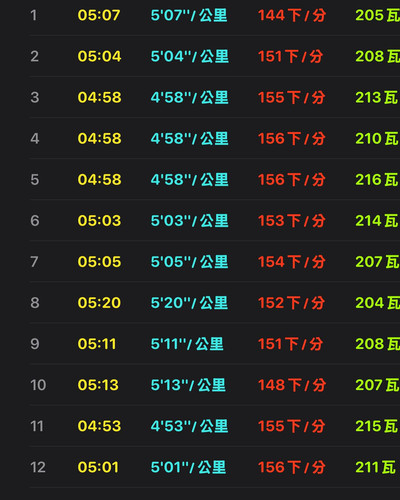400x500 pixels.
Task: Click power value 204瓦
Action: click(x=378, y=303)
